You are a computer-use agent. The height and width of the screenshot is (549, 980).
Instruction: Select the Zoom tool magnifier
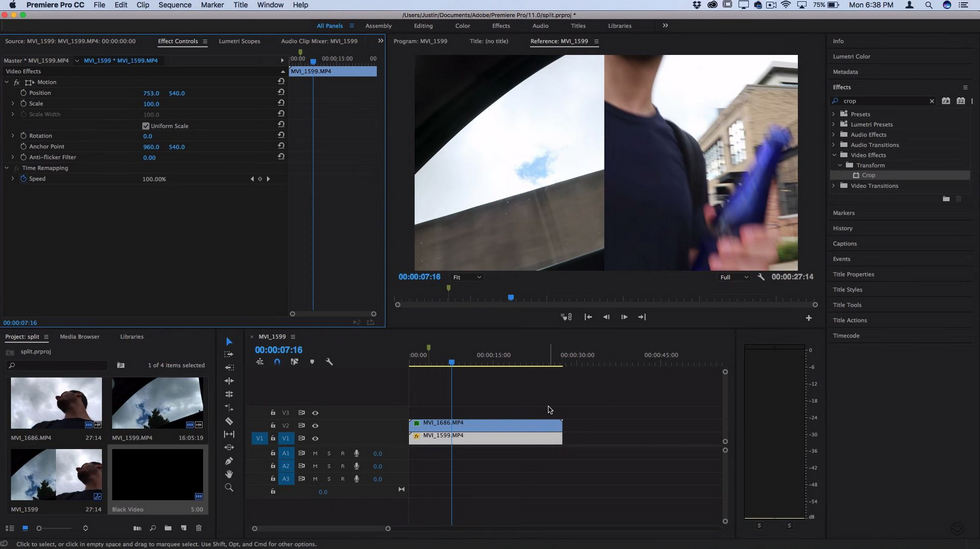(x=229, y=487)
